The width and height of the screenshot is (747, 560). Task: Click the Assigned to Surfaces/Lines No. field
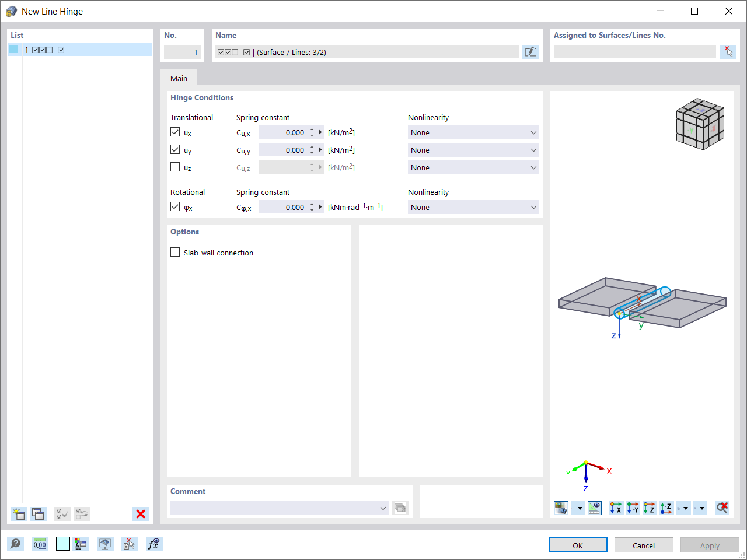634,52
